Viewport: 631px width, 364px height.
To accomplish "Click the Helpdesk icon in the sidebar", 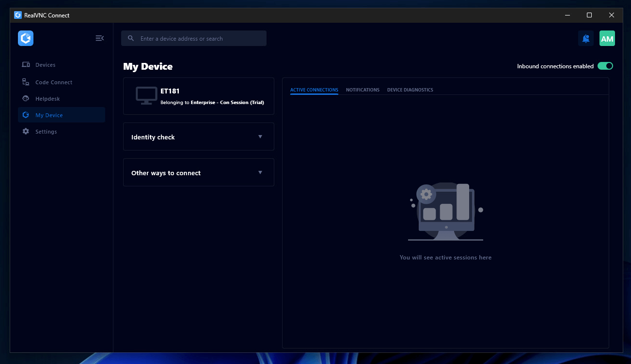I will pyautogui.click(x=26, y=99).
